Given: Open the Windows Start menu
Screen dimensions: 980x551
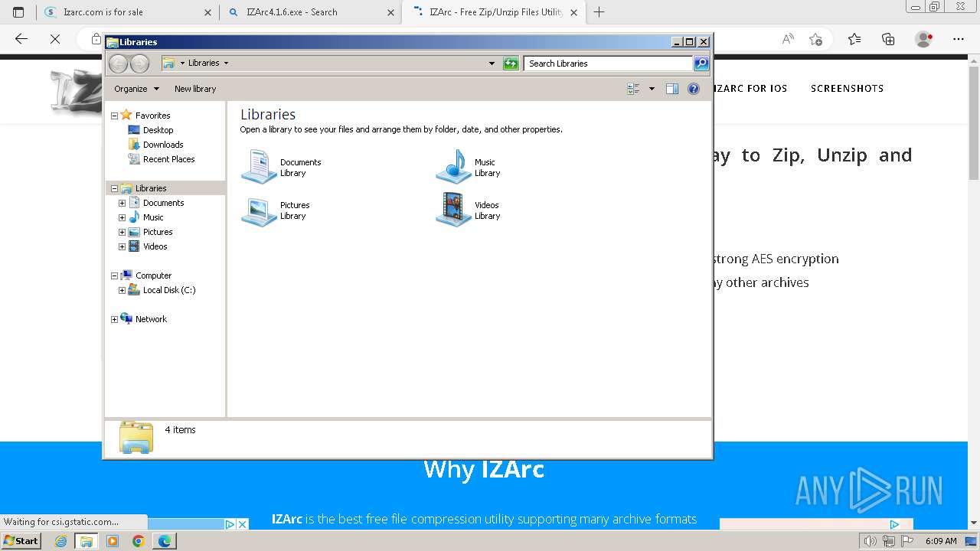Looking at the screenshot, I should point(21,541).
